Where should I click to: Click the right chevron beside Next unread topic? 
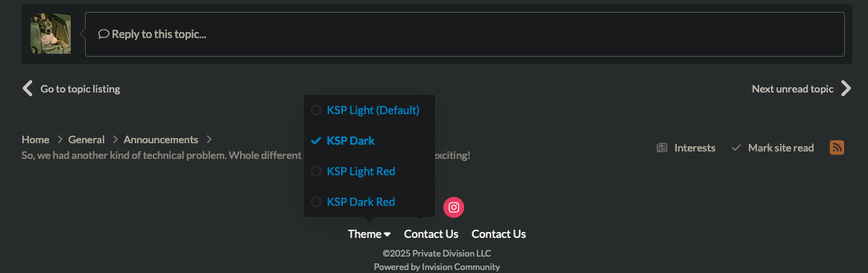[x=846, y=88]
